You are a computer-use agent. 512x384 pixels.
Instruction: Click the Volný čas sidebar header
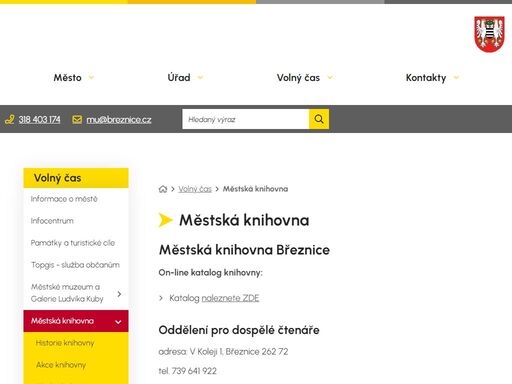coord(76,178)
